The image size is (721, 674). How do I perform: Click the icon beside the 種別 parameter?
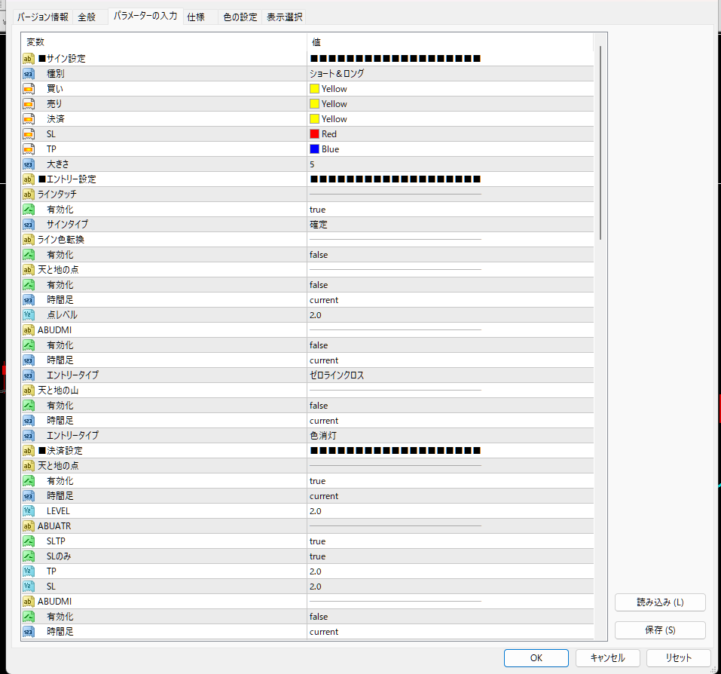(28, 74)
